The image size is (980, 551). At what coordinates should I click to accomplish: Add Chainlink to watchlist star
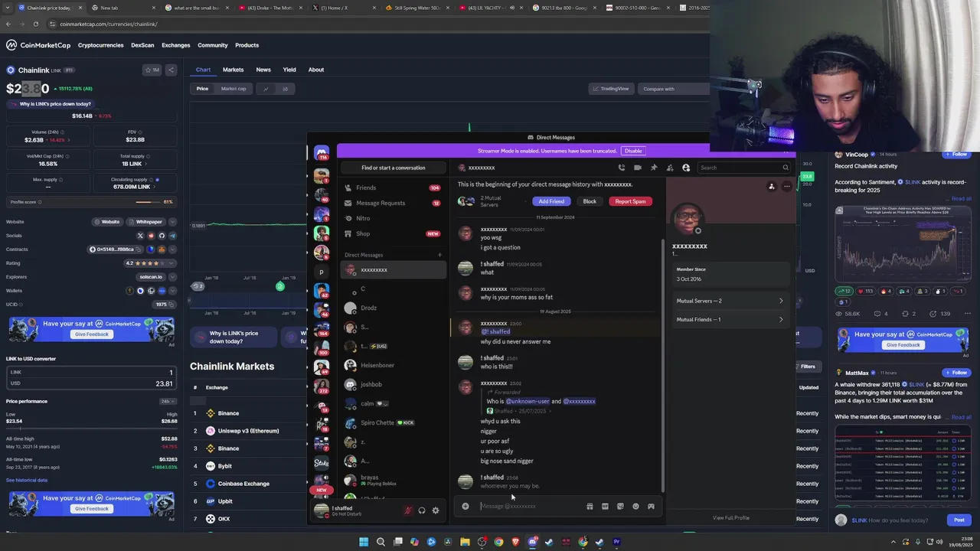pos(152,70)
